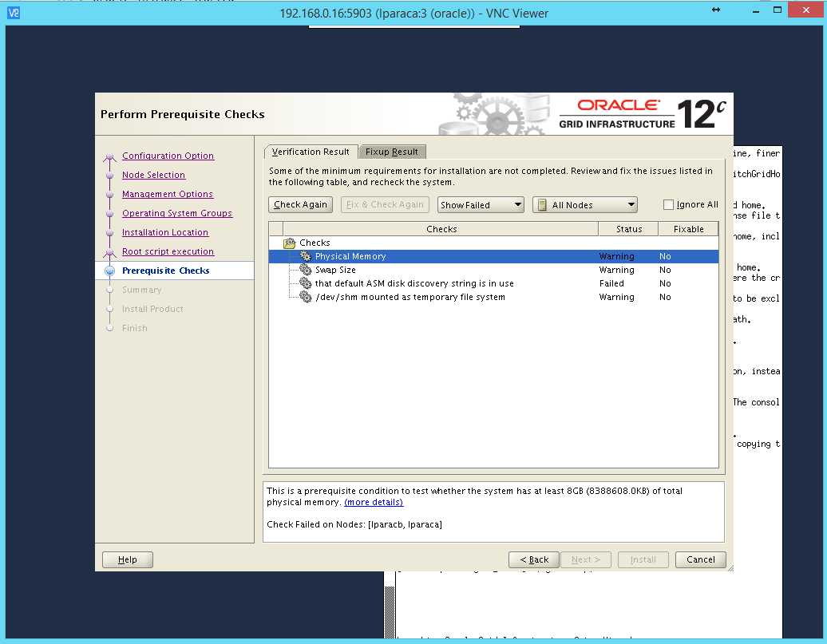This screenshot has height=644, width=827.
Task: Open the Operating System Groups step
Action: pyautogui.click(x=177, y=213)
